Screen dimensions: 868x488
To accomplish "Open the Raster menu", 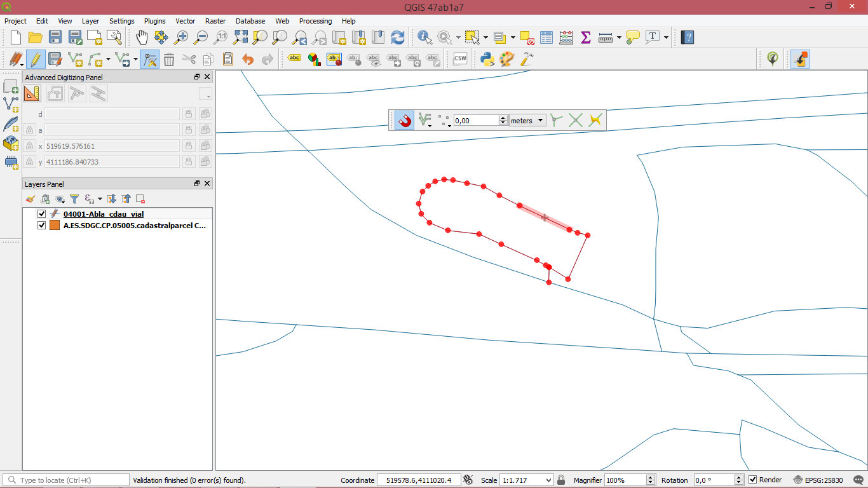I will pos(215,21).
